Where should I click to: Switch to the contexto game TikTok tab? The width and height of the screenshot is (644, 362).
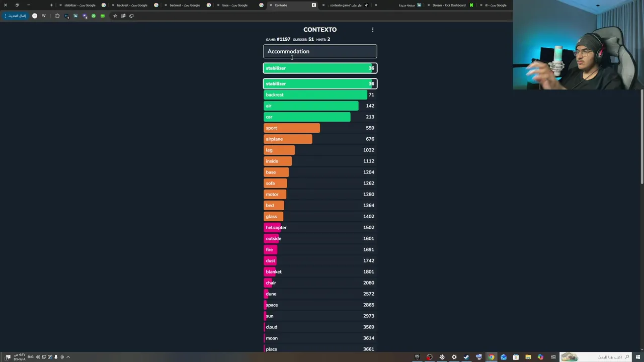[x=346, y=5]
